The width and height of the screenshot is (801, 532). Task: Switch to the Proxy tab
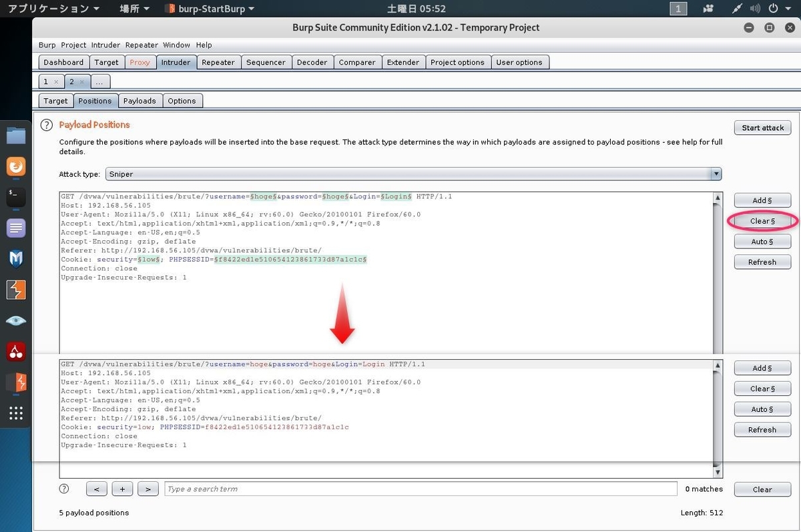pyautogui.click(x=140, y=62)
